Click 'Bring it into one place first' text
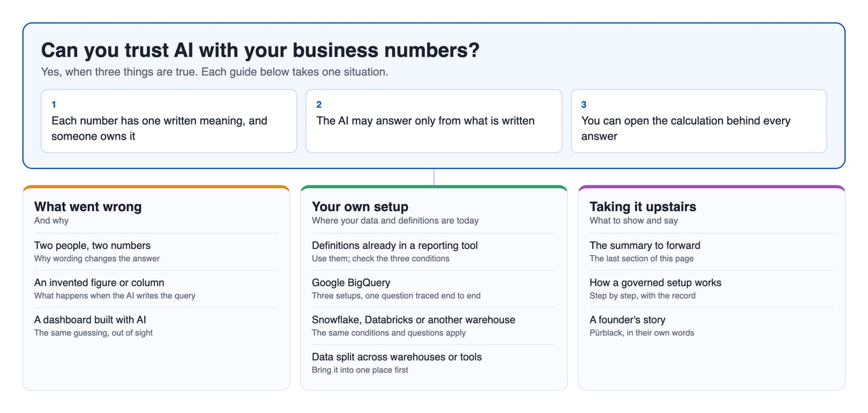Viewport: 868px width, 413px height. (x=360, y=370)
